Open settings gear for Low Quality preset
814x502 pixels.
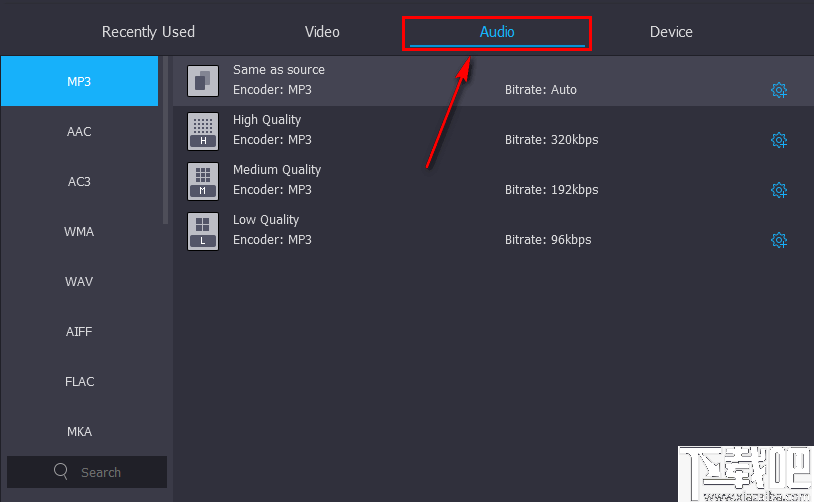(779, 240)
